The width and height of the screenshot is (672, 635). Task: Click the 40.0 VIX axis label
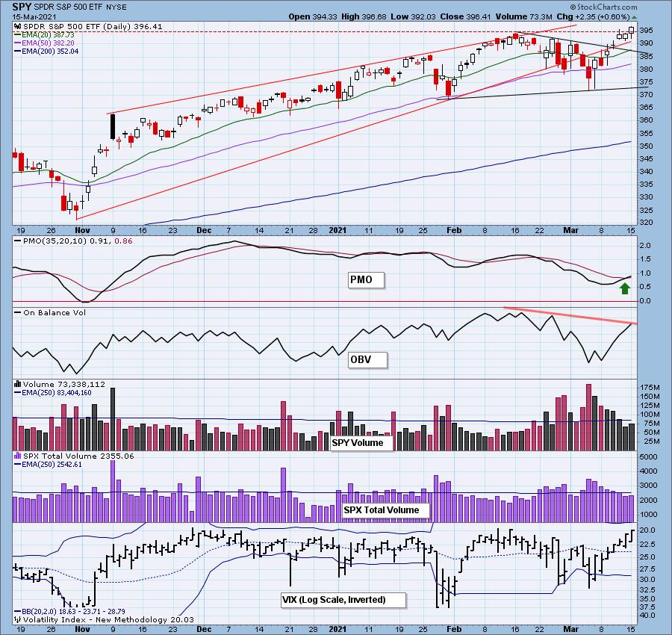pyautogui.click(x=647, y=616)
